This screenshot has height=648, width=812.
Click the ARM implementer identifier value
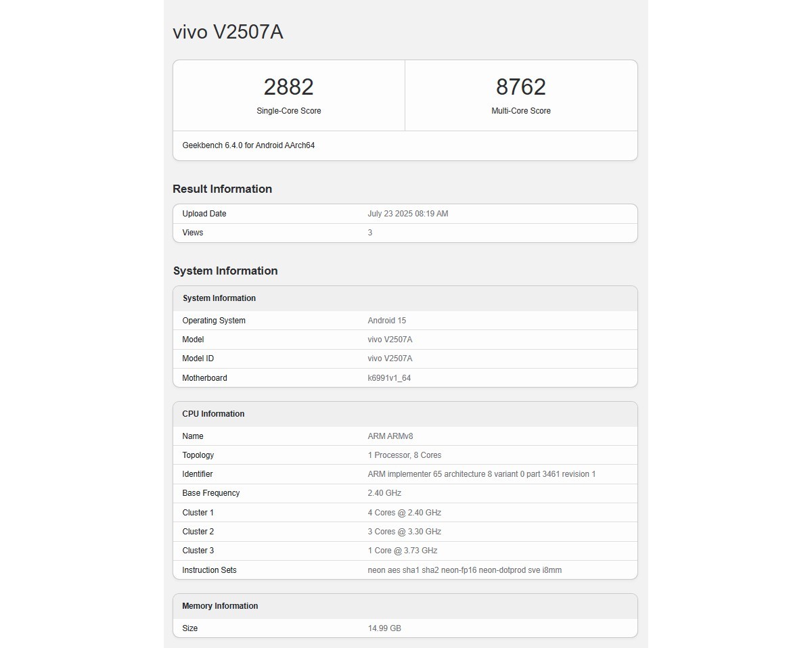(x=481, y=474)
